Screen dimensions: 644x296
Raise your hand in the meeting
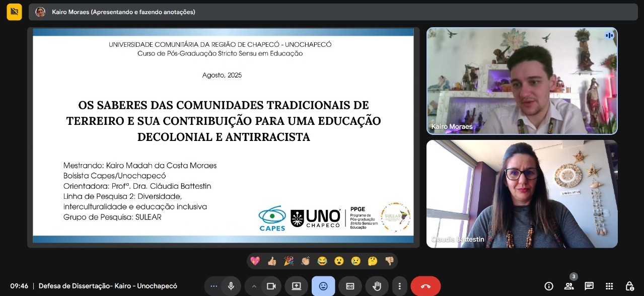coord(377,286)
